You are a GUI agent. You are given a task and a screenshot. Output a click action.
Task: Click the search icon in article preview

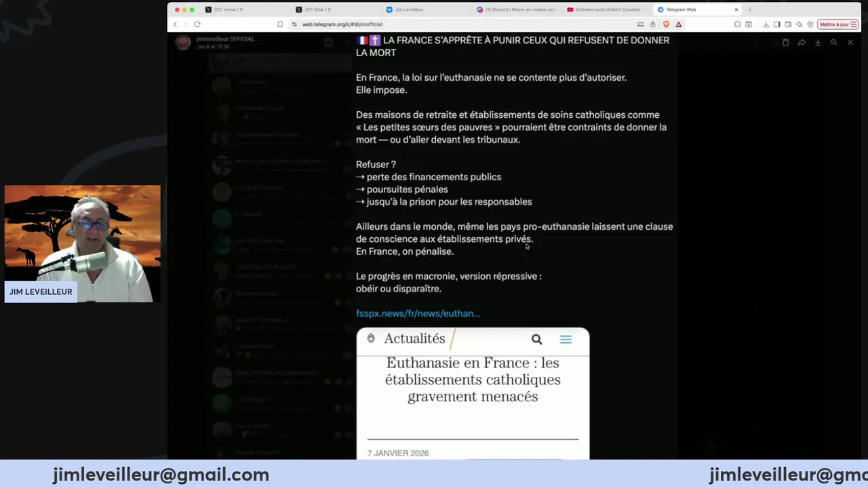click(536, 339)
